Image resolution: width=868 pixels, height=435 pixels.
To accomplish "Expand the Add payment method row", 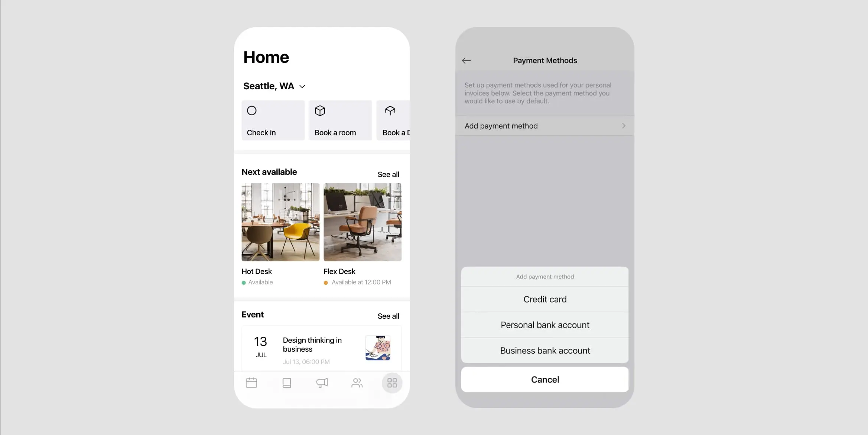I will 545,125.
